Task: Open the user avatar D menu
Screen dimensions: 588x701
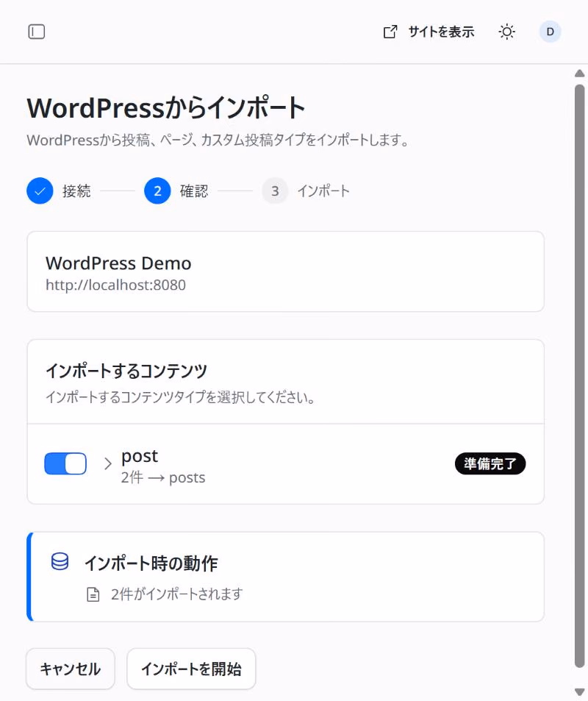Action: click(x=550, y=32)
